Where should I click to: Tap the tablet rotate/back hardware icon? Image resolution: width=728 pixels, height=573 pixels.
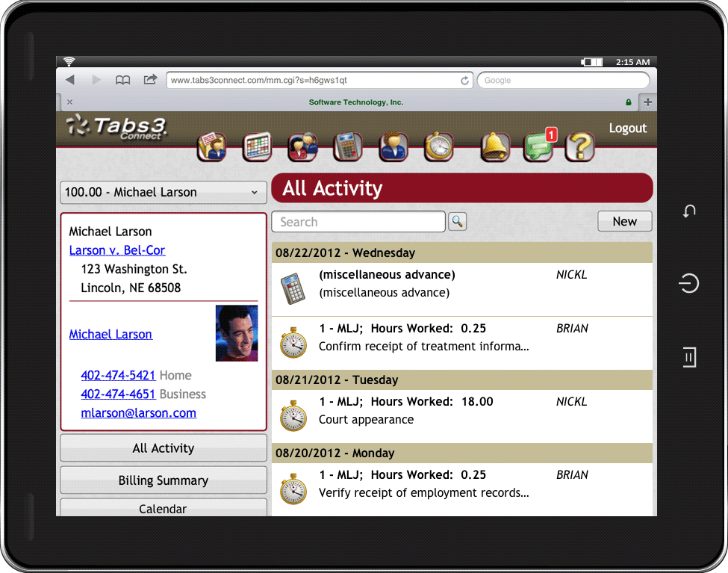(689, 211)
